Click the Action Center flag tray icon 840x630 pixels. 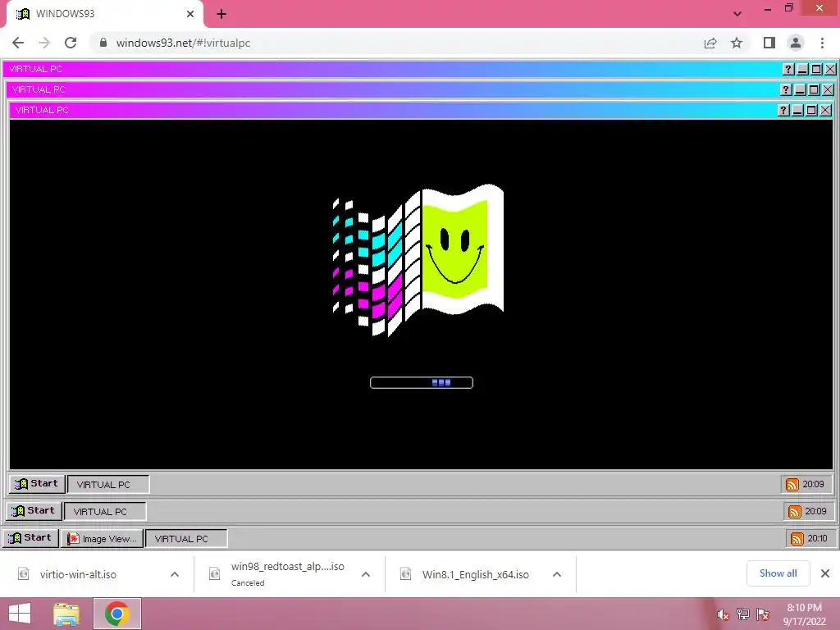point(763,614)
